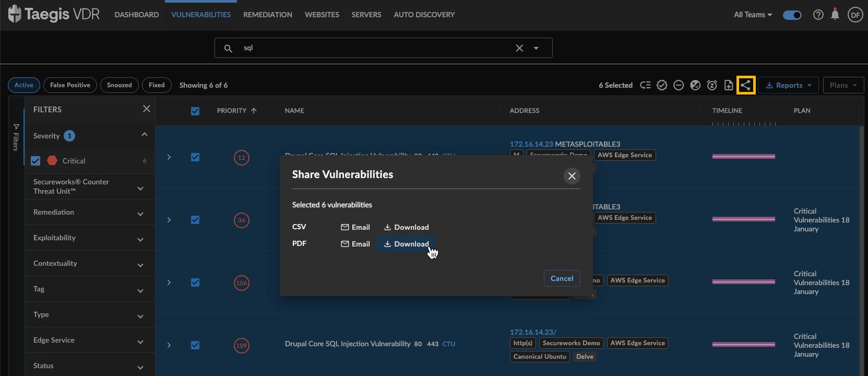Uncheck the priority 12 row checkbox
868x376 pixels.
pos(195,157)
